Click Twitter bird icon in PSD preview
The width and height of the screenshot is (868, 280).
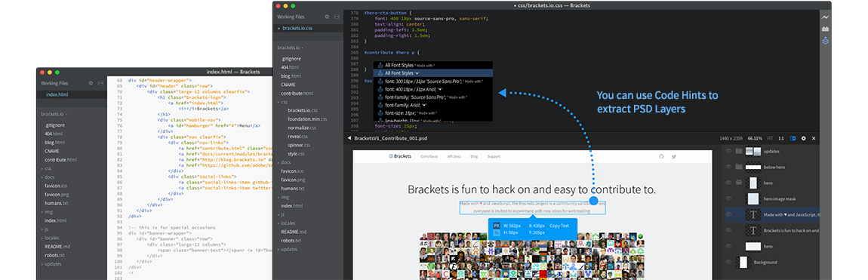(x=674, y=156)
